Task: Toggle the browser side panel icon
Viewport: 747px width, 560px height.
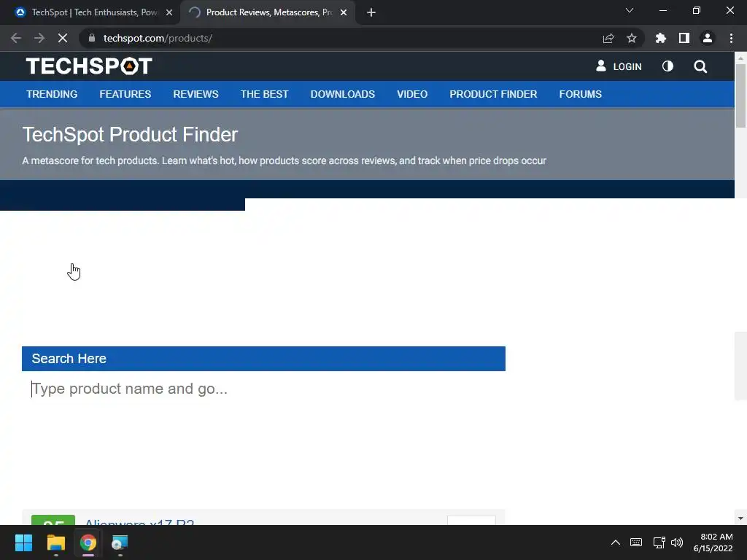Action: coord(684,38)
